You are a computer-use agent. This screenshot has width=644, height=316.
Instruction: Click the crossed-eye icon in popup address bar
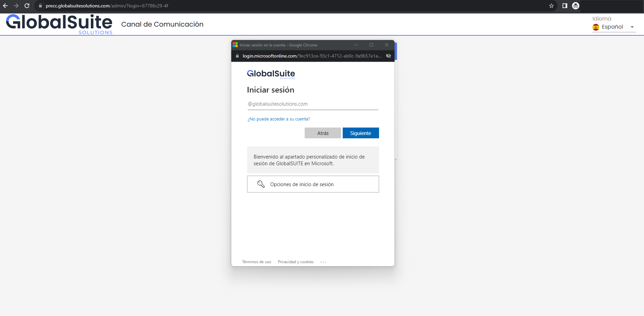point(388,56)
